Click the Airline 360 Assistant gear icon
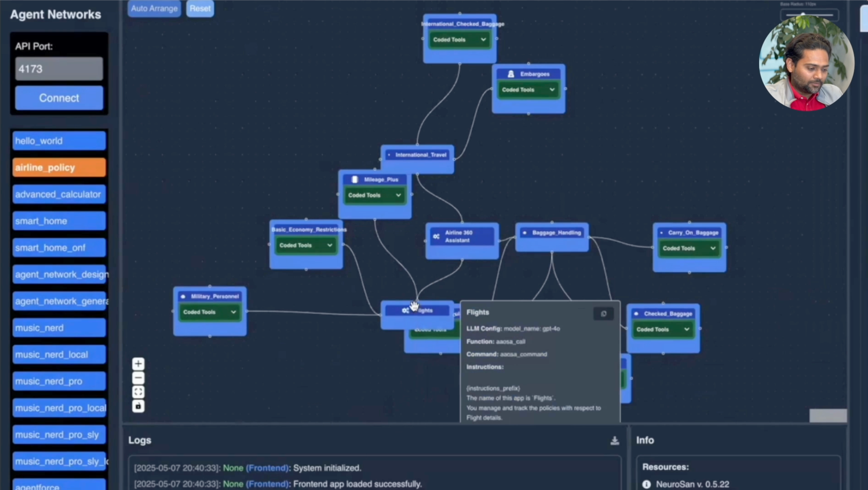Screen dimensions: 868x490 pyautogui.click(x=436, y=236)
